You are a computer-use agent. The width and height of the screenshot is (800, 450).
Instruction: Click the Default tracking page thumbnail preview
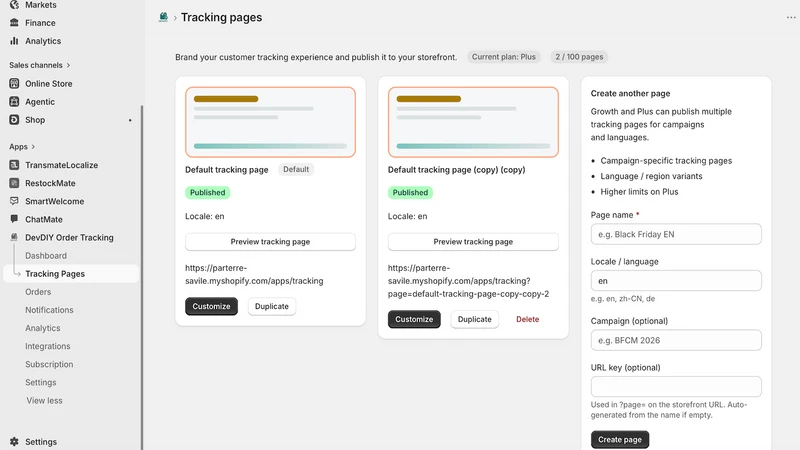point(270,122)
